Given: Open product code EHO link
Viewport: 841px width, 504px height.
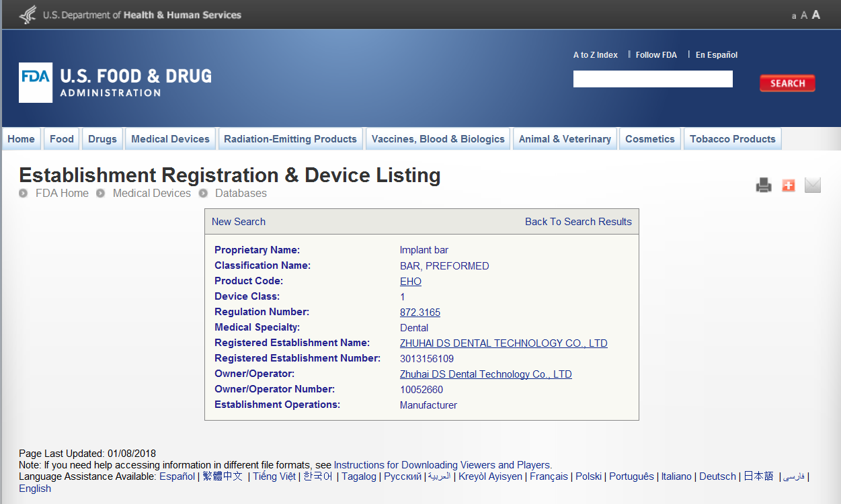Looking at the screenshot, I should [411, 282].
